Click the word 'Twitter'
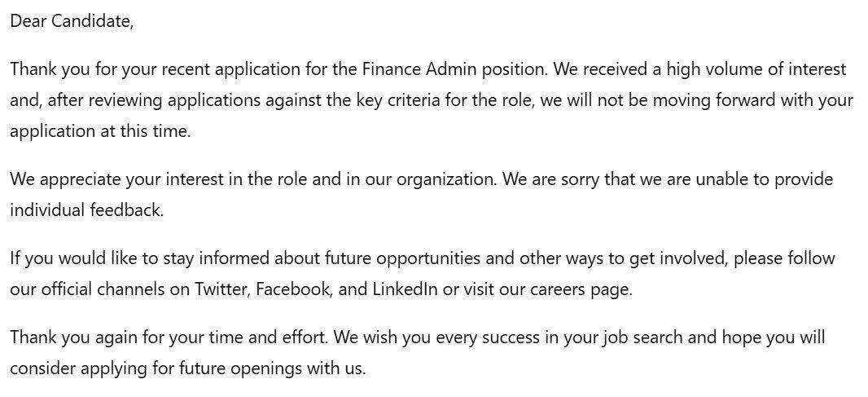This screenshot has height=397, width=868. click(220, 289)
